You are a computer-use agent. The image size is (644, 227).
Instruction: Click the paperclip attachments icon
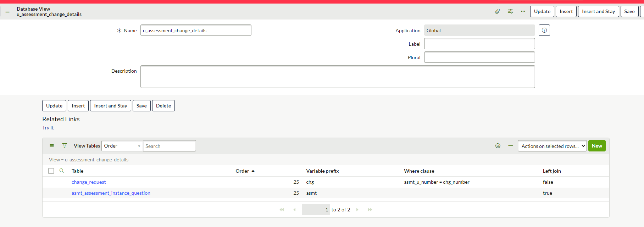click(498, 11)
